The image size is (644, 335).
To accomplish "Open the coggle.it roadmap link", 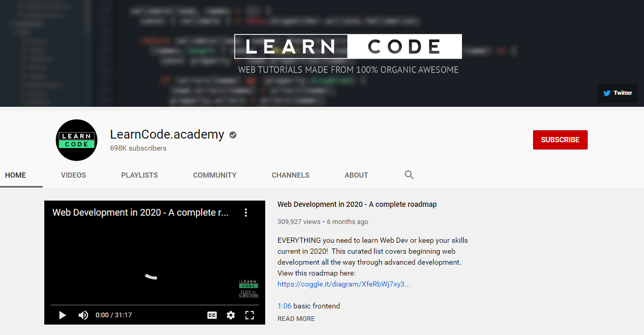I will click(343, 284).
